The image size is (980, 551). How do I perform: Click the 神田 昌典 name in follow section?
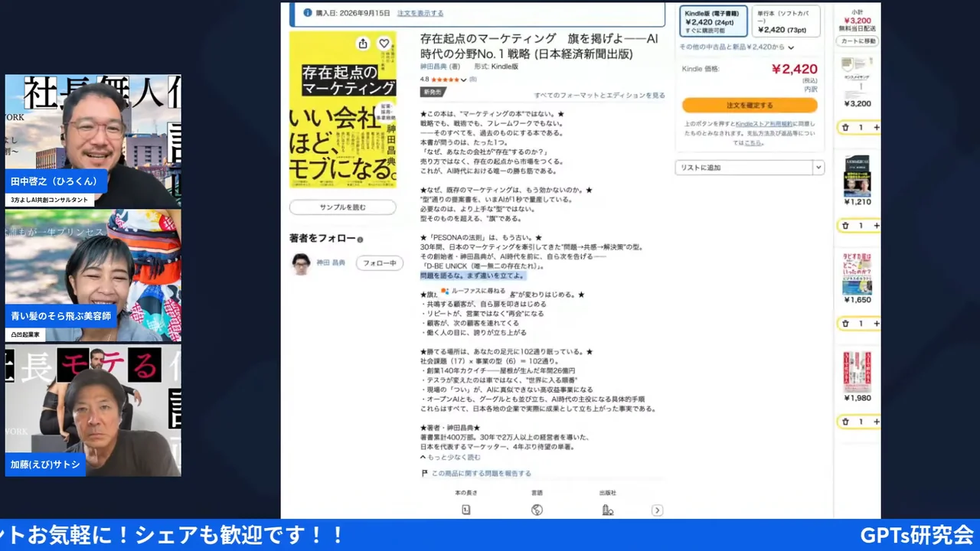tap(331, 263)
